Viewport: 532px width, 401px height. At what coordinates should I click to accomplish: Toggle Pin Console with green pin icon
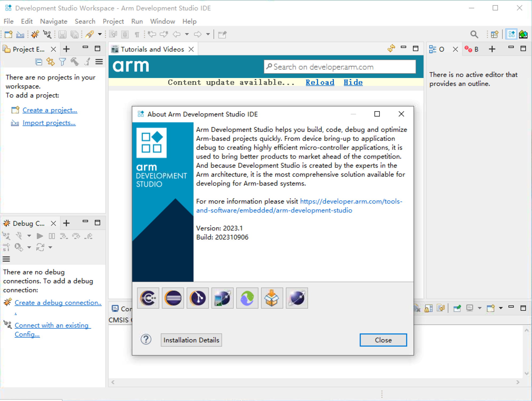click(x=457, y=308)
